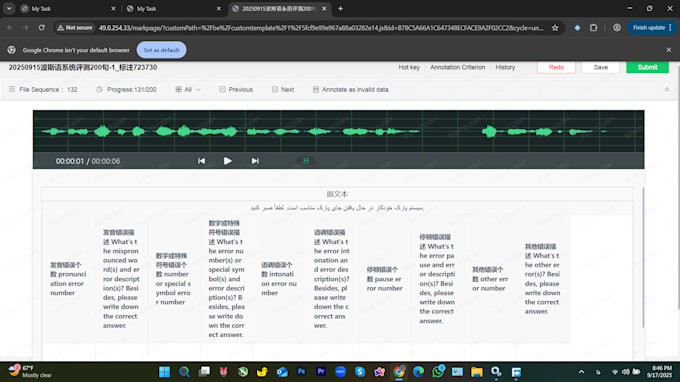The image size is (680, 382).
Task: Click Finish update button
Action: point(652,28)
